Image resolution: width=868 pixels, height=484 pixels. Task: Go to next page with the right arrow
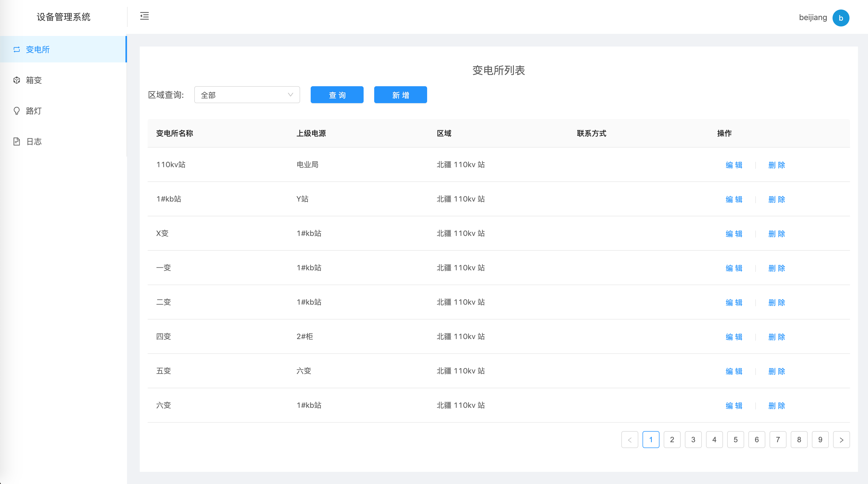point(841,440)
